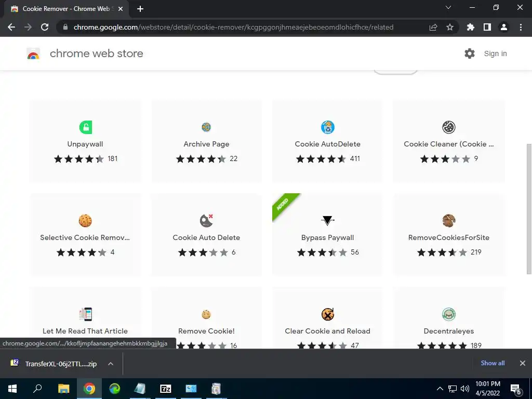The height and width of the screenshot is (399, 532).
Task: Open the Let Me Read That Article icon
Action: [x=86, y=314]
